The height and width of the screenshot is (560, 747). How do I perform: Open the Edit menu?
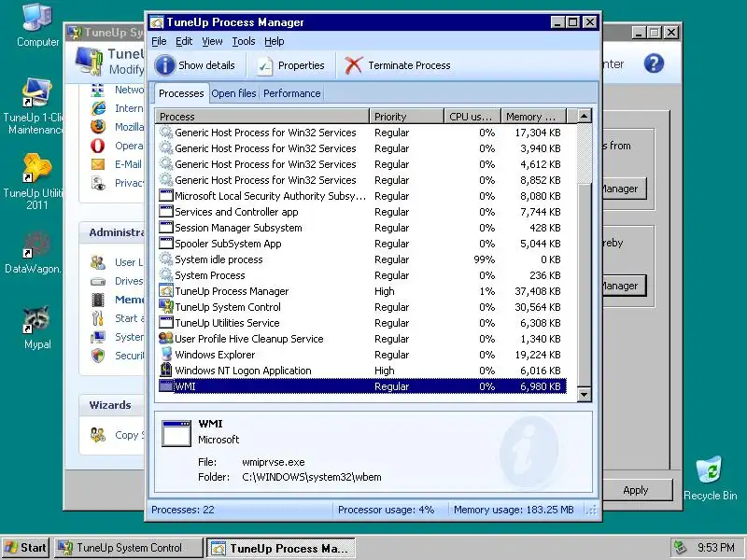(x=184, y=41)
